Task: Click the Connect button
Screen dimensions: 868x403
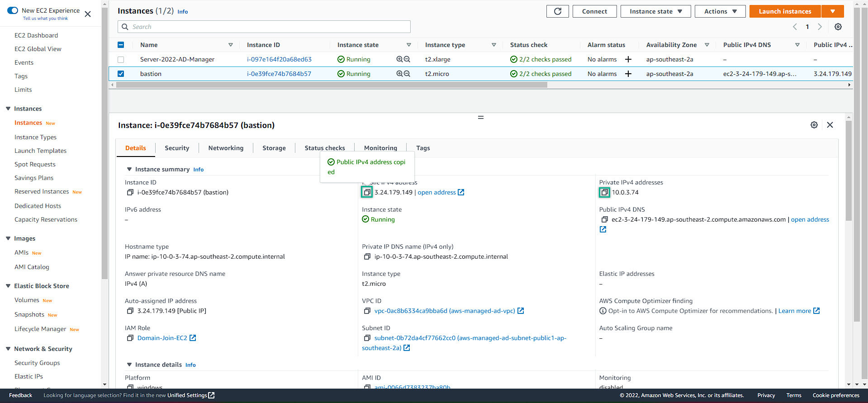Action: [x=594, y=11]
